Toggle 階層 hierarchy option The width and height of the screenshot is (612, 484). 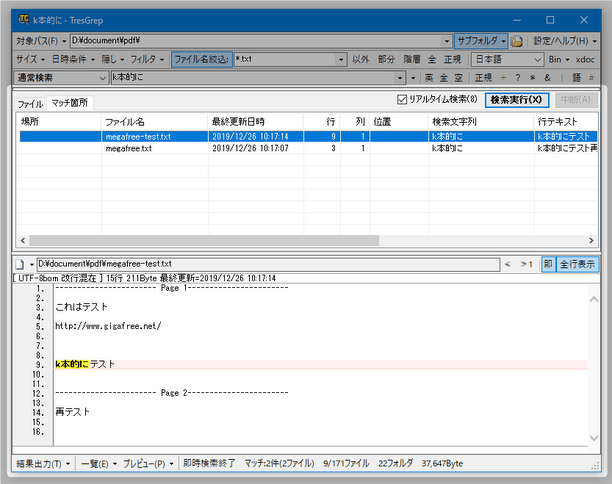[412, 59]
